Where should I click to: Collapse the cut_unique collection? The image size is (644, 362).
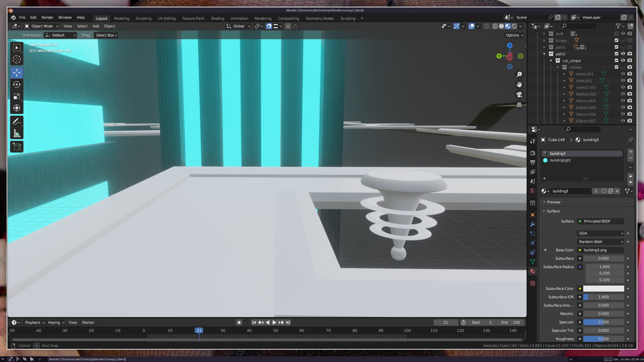pos(551,61)
